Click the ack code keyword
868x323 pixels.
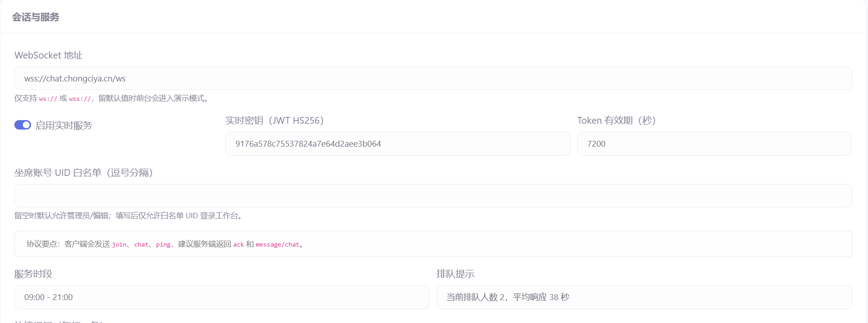pos(238,245)
